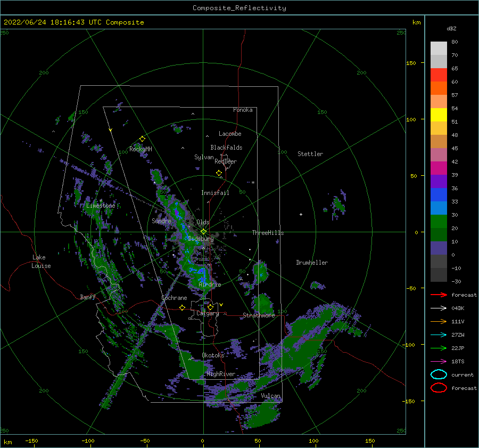Click the Ponoka label

pyautogui.click(x=243, y=110)
